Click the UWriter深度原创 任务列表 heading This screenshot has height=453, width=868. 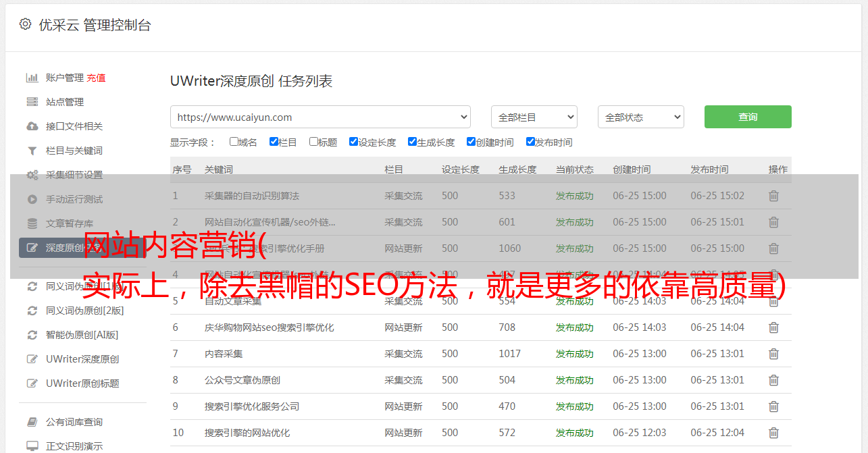click(x=251, y=82)
